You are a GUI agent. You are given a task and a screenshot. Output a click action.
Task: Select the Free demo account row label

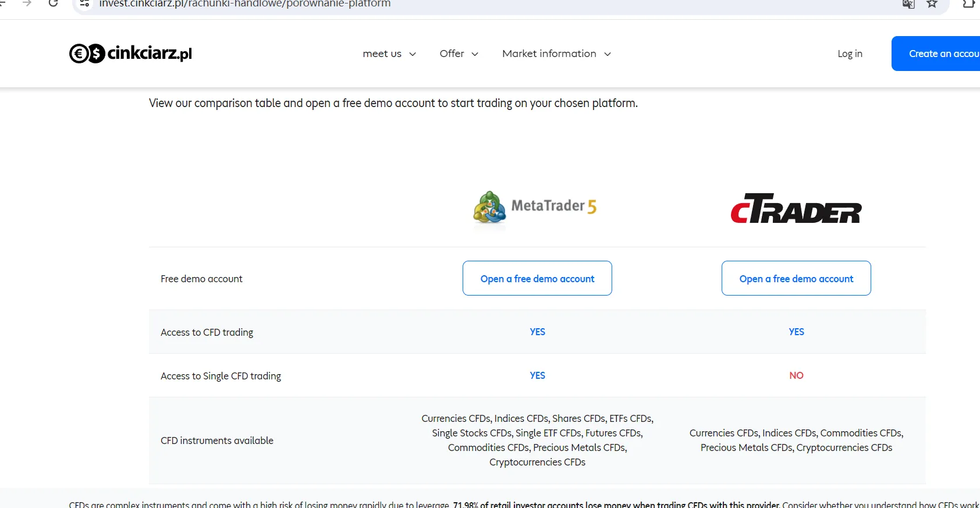[x=201, y=279]
